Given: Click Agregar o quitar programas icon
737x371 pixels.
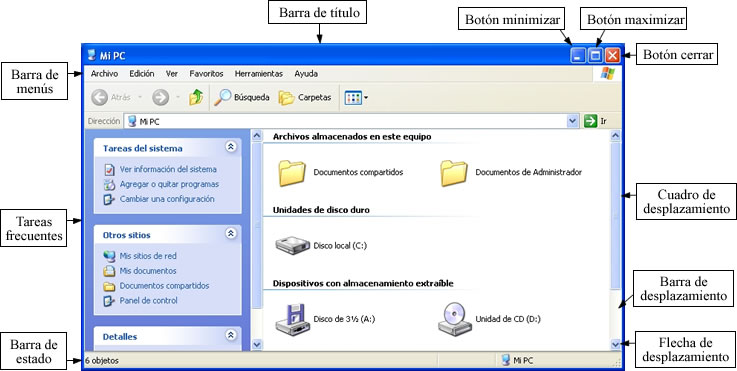Looking at the screenshot, I should [x=109, y=184].
